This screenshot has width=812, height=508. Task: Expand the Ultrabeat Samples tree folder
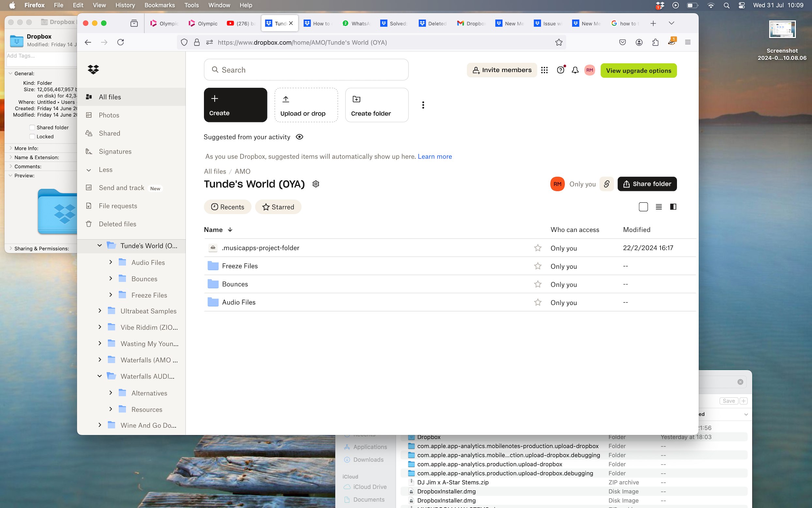[x=100, y=311]
